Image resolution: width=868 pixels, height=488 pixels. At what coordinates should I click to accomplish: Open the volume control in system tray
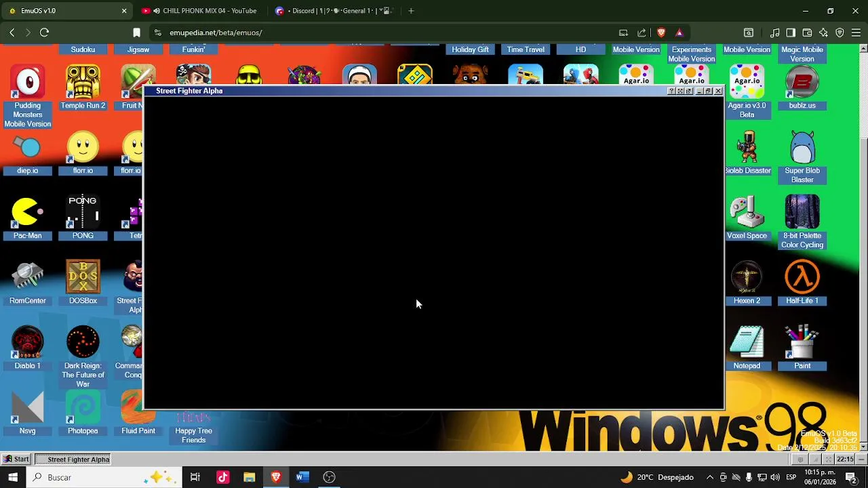(x=774, y=477)
